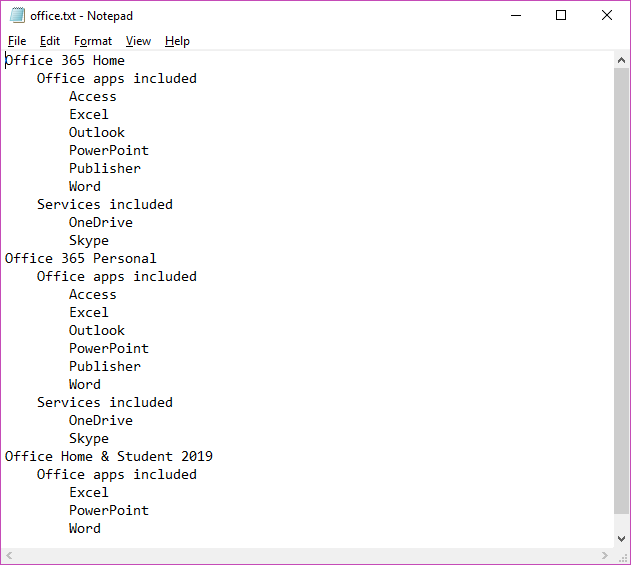Click 'Office apps included' under Office 365 Personal
This screenshot has height=565, width=631.
point(117,276)
